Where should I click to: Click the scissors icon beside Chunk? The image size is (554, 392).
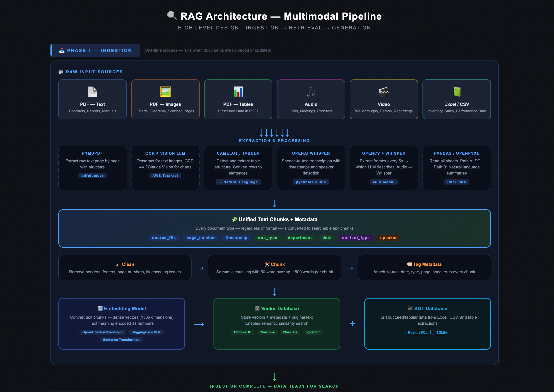pyautogui.click(x=267, y=264)
